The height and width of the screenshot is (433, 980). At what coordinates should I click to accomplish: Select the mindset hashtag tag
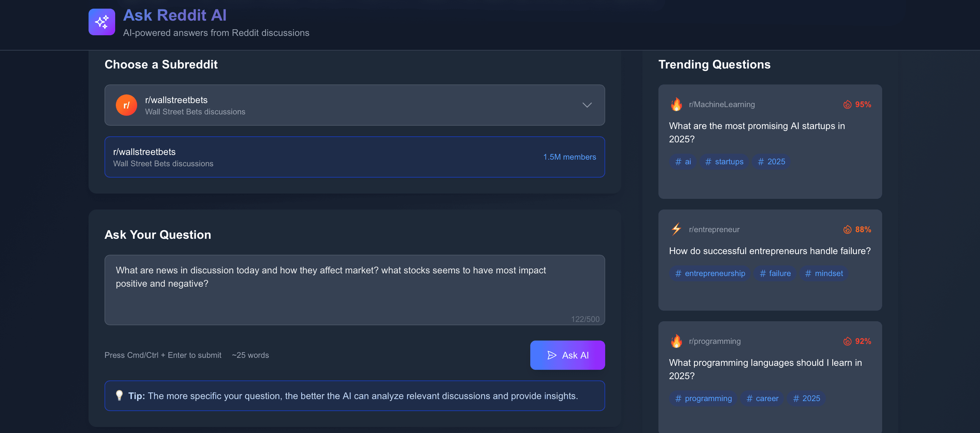click(824, 273)
